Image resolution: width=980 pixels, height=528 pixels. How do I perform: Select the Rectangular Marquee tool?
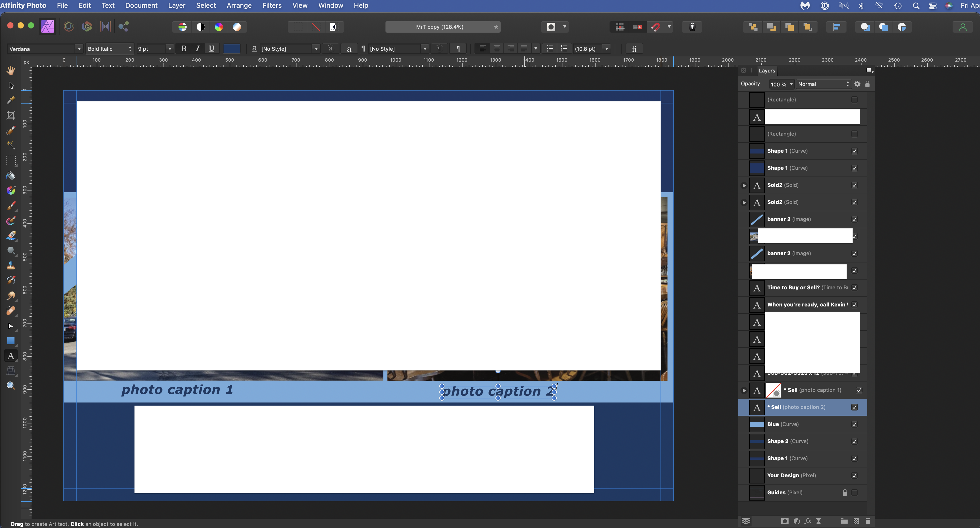(11, 160)
